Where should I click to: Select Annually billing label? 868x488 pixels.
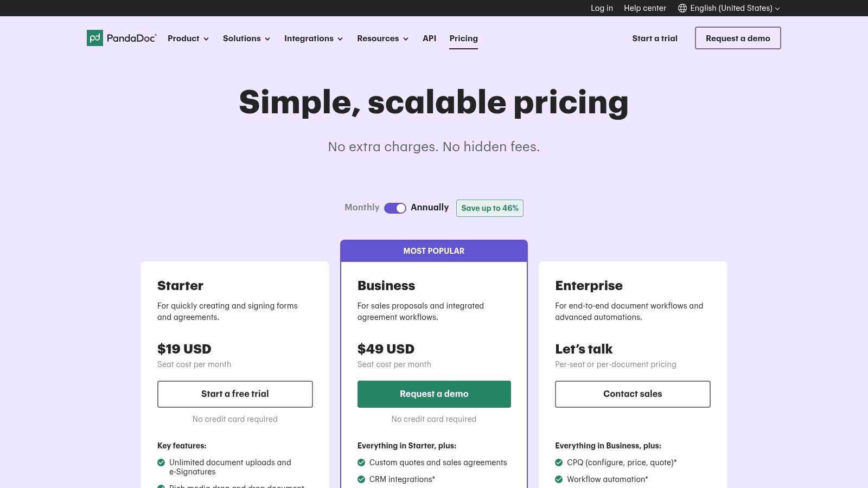430,207
